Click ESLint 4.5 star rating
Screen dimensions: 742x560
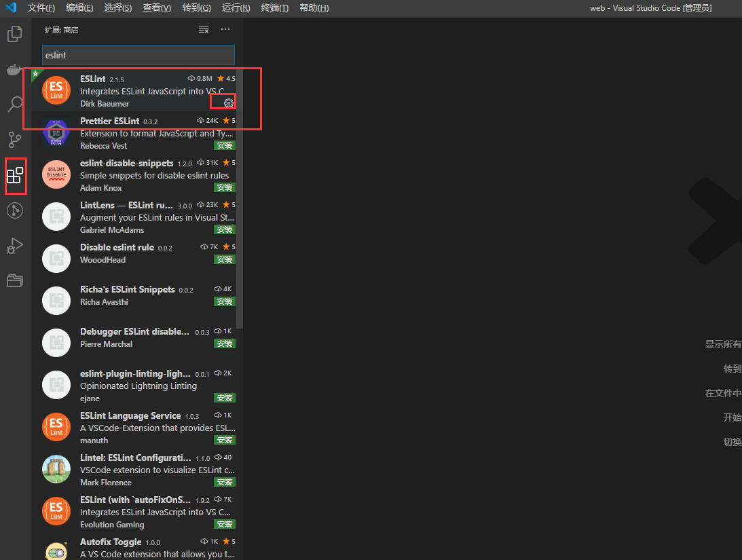click(x=226, y=79)
